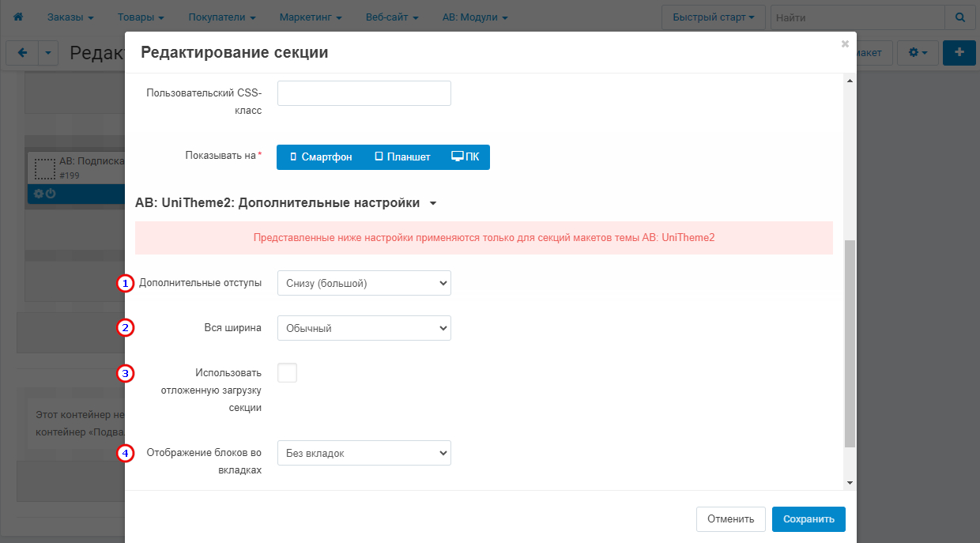Click the search magnifier icon
Image resolution: width=980 pixels, height=543 pixels.
coord(960,17)
